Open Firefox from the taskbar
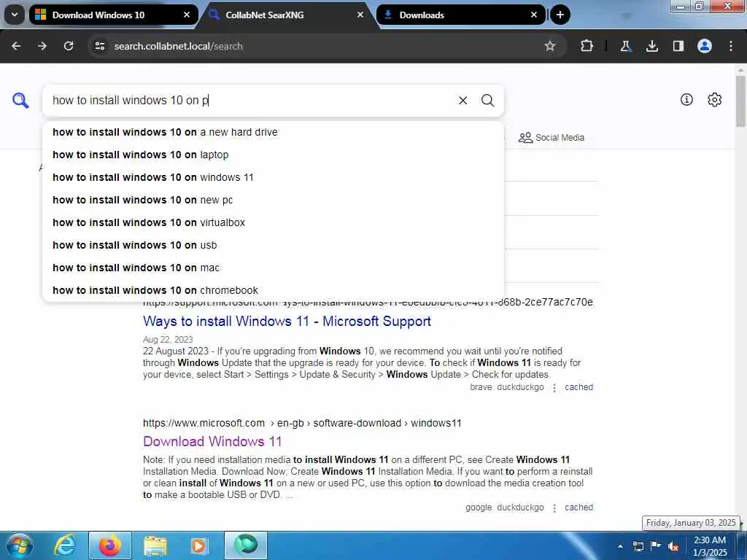 (110, 545)
